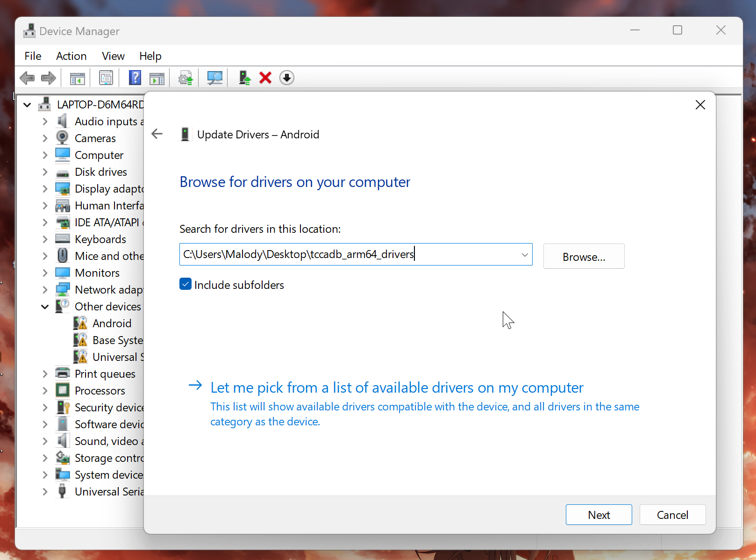Viewport: 756px width, 560px height.
Task: Open the File menu
Action: pyautogui.click(x=33, y=56)
